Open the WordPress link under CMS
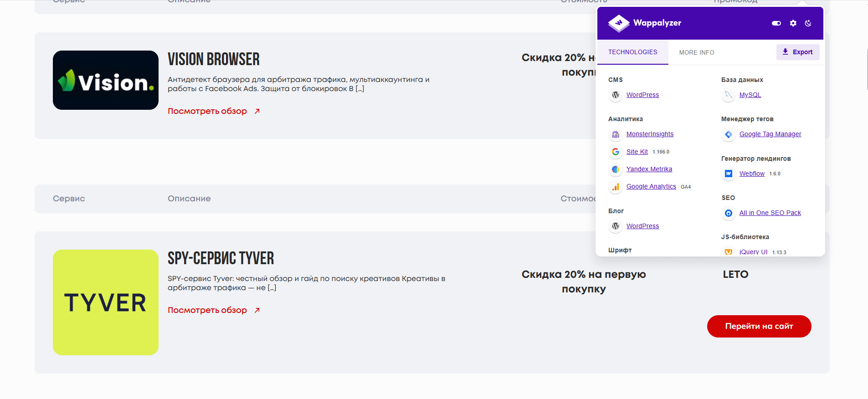868x399 pixels. [642, 95]
